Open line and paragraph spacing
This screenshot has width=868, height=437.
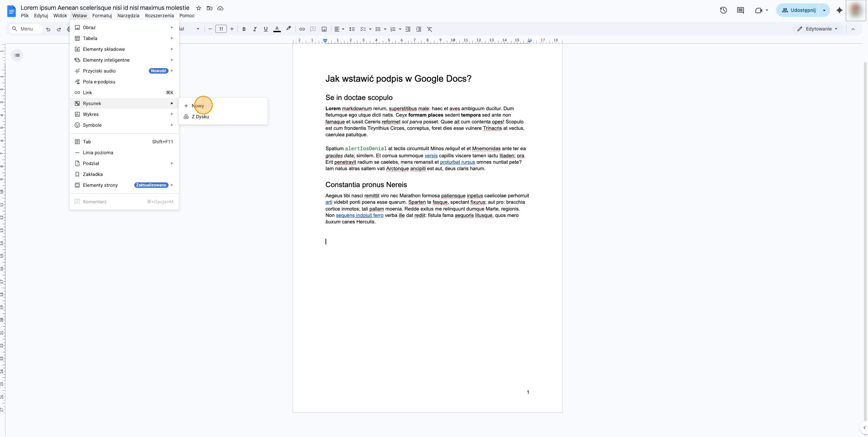[x=352, y=29]
